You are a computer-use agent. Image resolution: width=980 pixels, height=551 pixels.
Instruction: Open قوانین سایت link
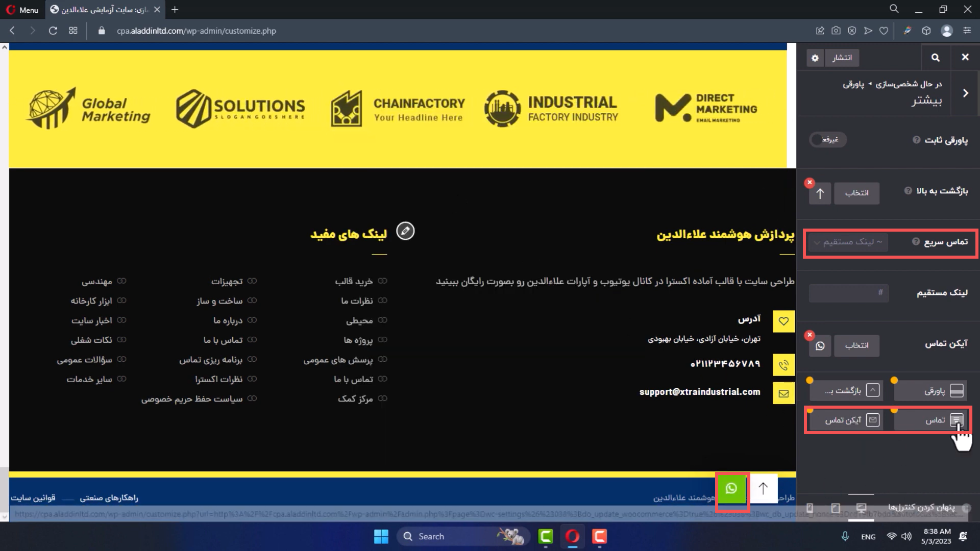coord(33,497)
